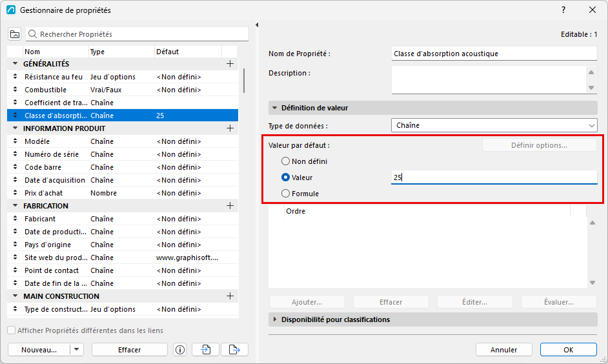Click the property list vertical scrollbar

[x=244, y=81]
